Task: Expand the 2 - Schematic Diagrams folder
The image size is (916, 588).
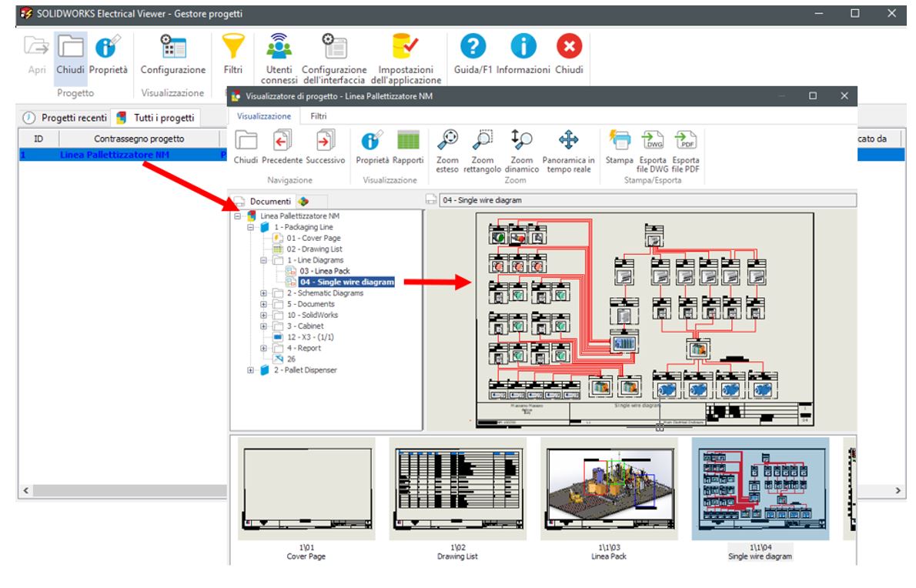Action: tap(263, 293)
